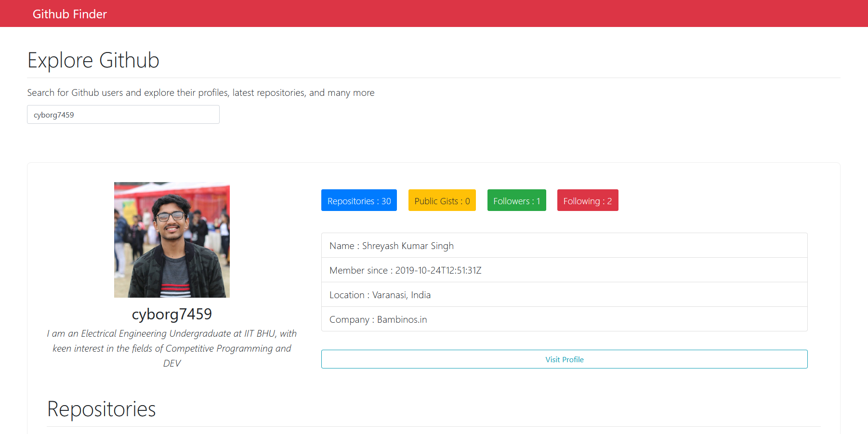
Task: Click the search description text under the heading
Action: pos(200,92)
